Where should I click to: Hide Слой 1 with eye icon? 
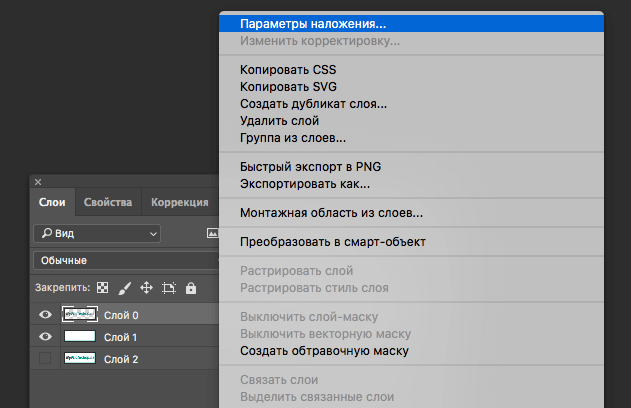pos(45,336)
